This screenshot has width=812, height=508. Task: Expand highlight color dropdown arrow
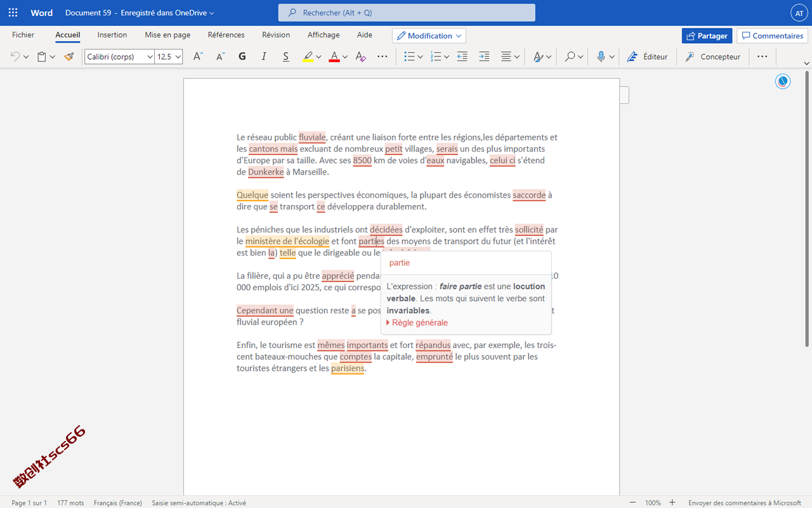coord(318,57)
